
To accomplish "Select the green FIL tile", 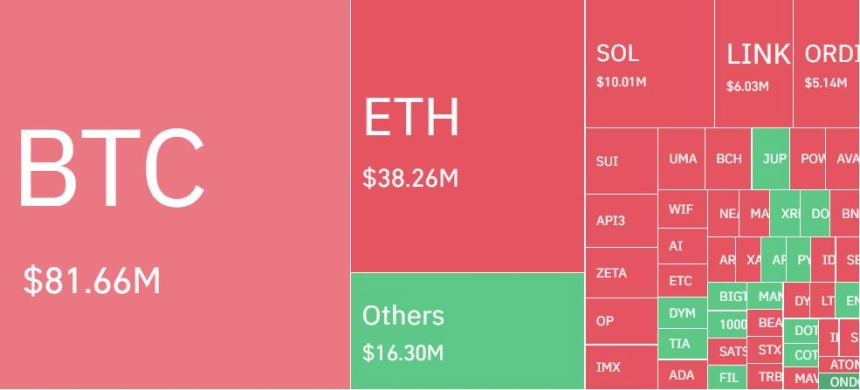I will pyautogui.click(x=727, y=377).
